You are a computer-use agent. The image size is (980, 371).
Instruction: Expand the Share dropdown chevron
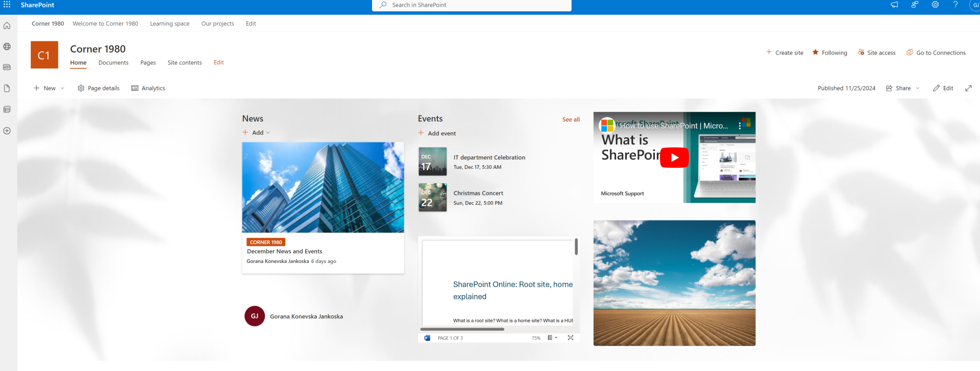[918, 88]
